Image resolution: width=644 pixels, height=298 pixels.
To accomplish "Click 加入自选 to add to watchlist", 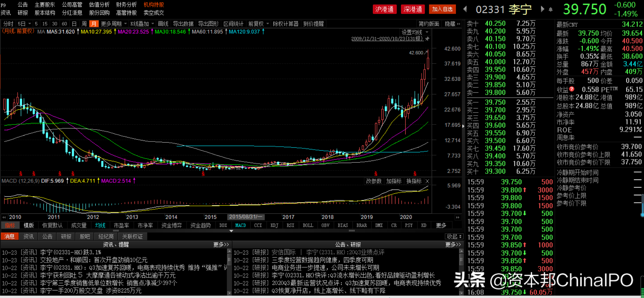I will (x=442, y=9).
